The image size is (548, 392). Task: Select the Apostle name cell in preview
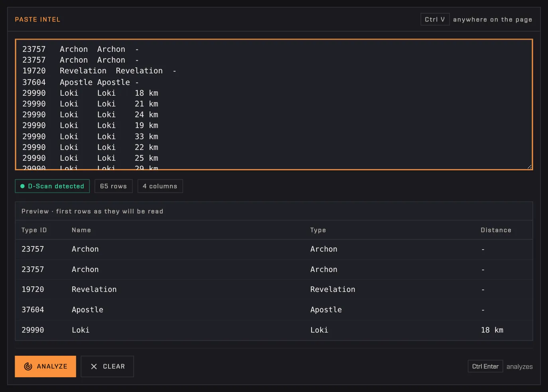pyautogui.click(x=87, y=310)
